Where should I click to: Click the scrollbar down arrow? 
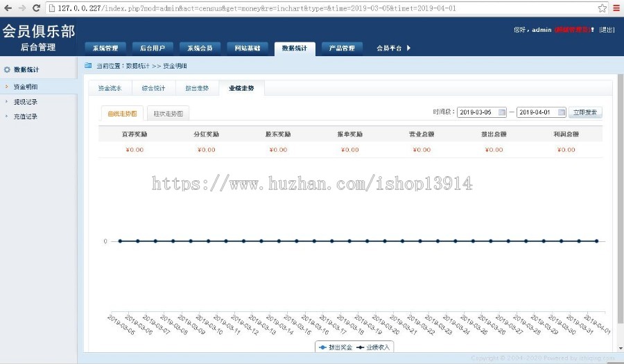(621, 349)
